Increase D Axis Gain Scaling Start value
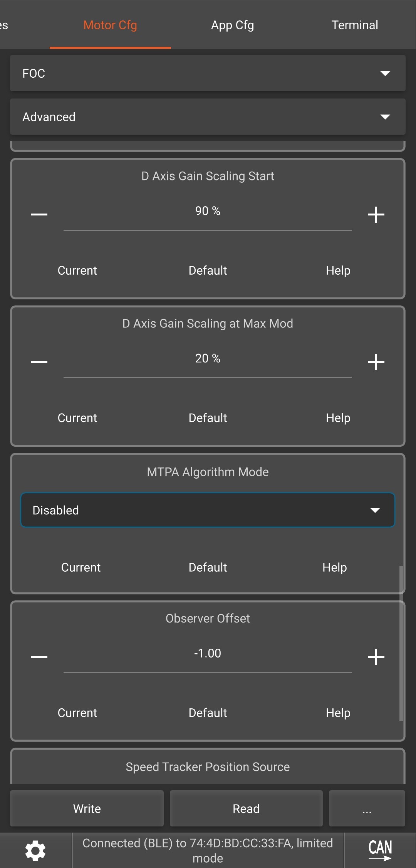Screen dimensions: 416x868 click(x=376, y=214)
